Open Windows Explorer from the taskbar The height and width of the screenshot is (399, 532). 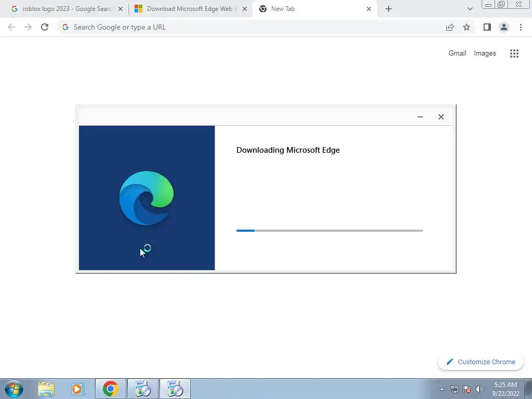point(46,389)
